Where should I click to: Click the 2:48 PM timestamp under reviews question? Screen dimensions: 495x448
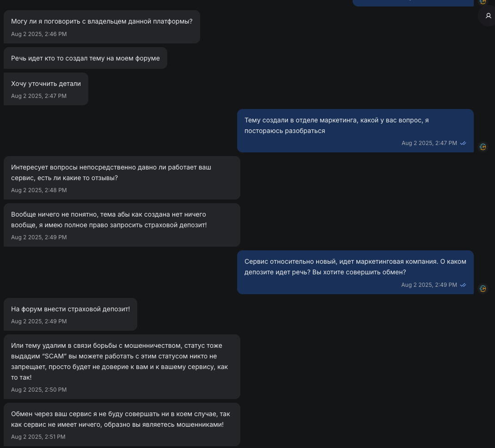pos(39,190)
